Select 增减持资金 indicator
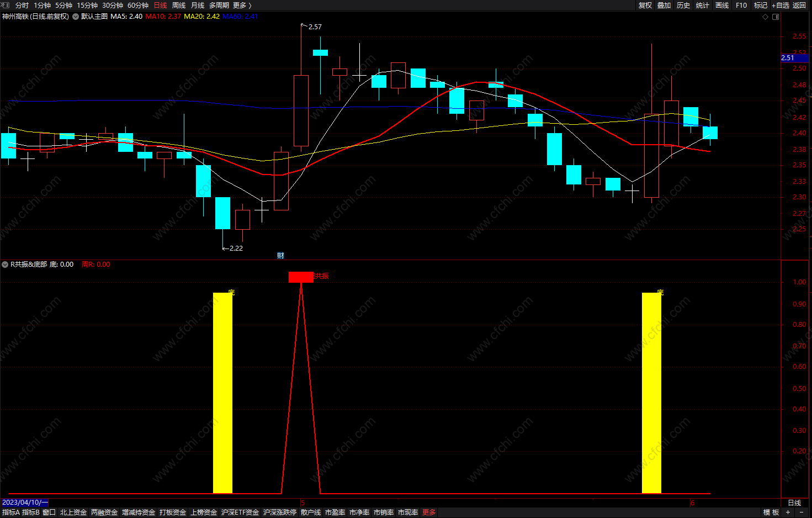 coord(139,512)
